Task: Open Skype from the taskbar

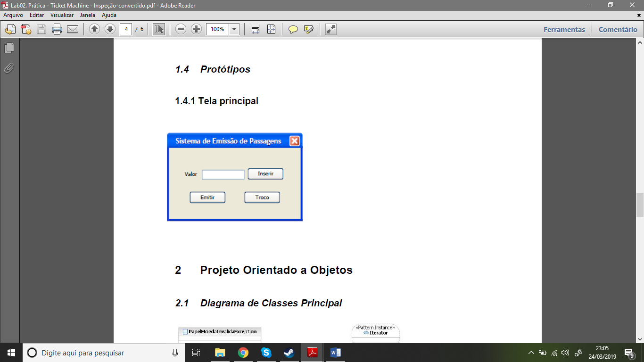Action: (266, 353)
